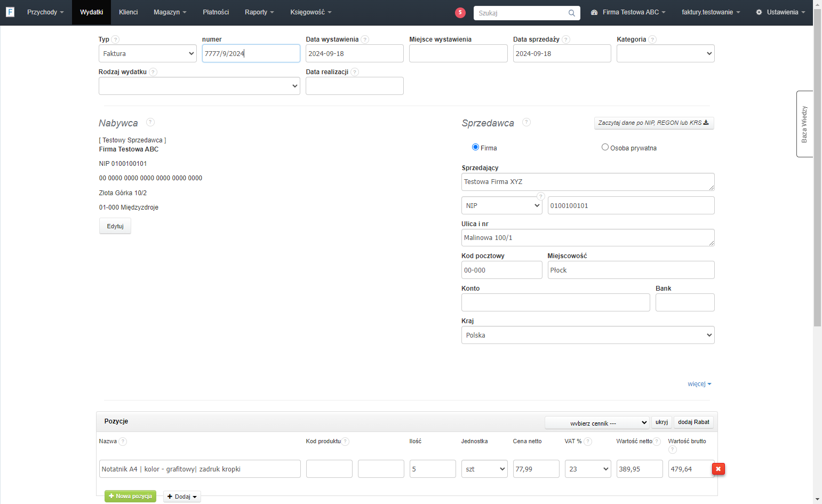Open the Kraj dropdown showing Polska
The height and width of the screenshot is (504, 822).
click(x=588, y=335)
